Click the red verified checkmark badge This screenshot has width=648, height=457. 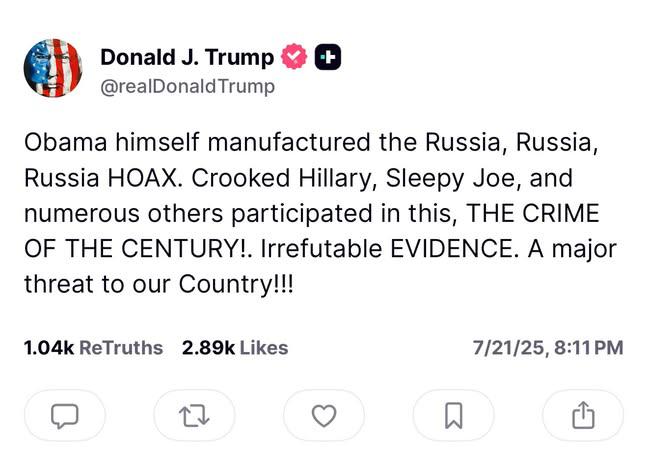(295, 58)
